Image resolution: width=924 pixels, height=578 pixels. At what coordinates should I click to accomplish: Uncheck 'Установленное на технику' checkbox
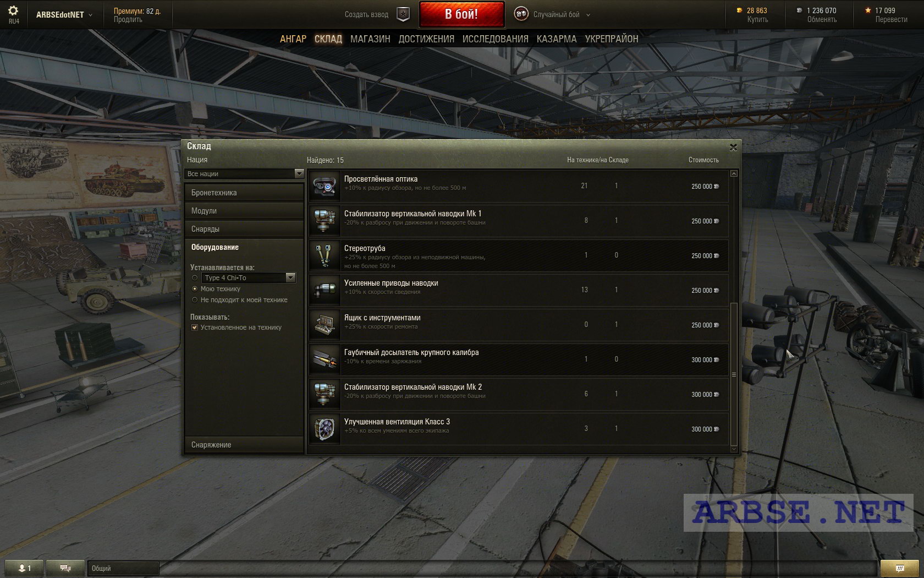[195, 328]
